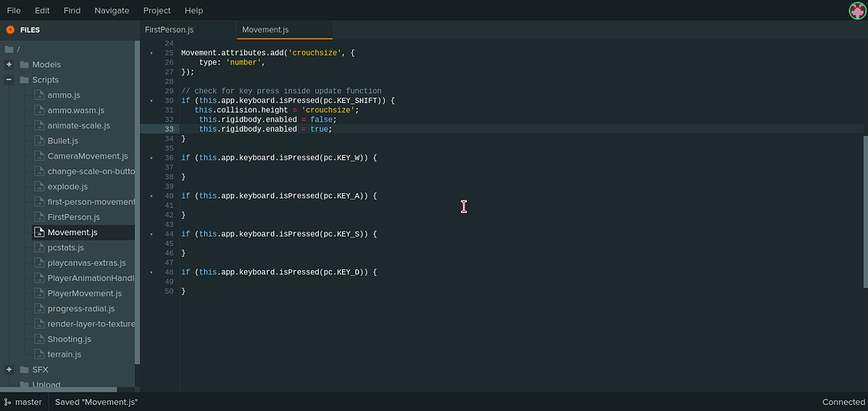Click the editor vertical scrollbar
The image size is (868, 411).
pyautogui.click(x=865, y=210)
